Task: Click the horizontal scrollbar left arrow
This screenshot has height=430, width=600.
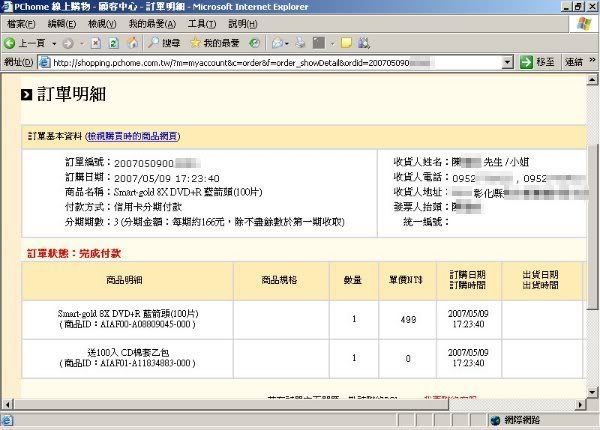Action: [7, 404]
